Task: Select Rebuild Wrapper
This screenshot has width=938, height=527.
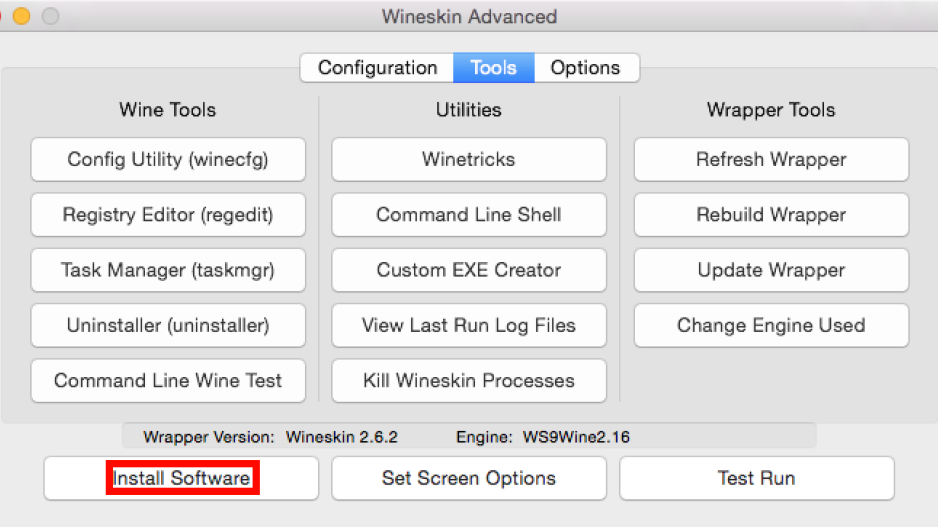Action: pyautogui.click(x=772, y=215)
